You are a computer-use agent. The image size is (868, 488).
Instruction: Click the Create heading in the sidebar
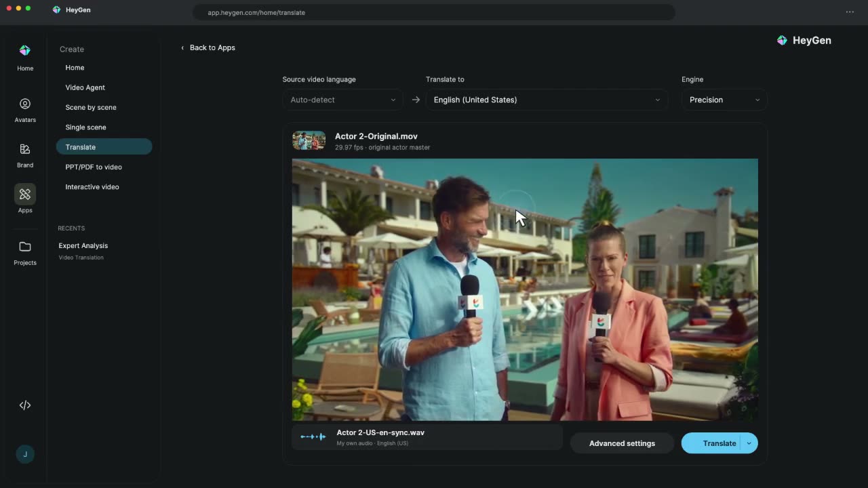tap(72, 49)
